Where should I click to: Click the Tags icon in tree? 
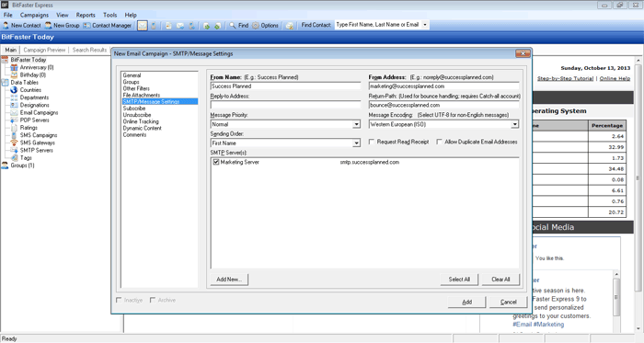[14, 157]
